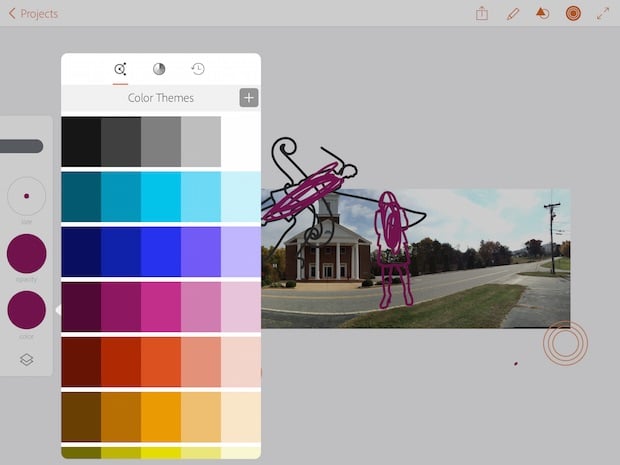
Task: Tap the brush size circle control
Action: pos(26,196)
